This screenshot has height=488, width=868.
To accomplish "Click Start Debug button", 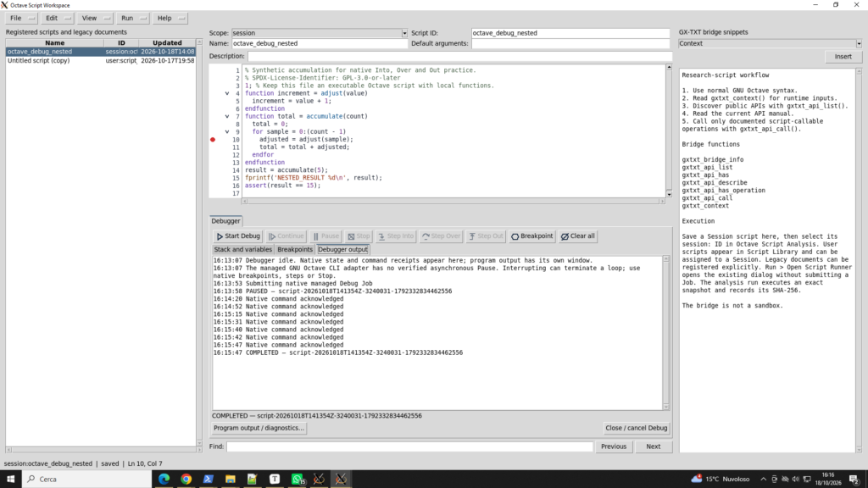I will pos(238,236).
